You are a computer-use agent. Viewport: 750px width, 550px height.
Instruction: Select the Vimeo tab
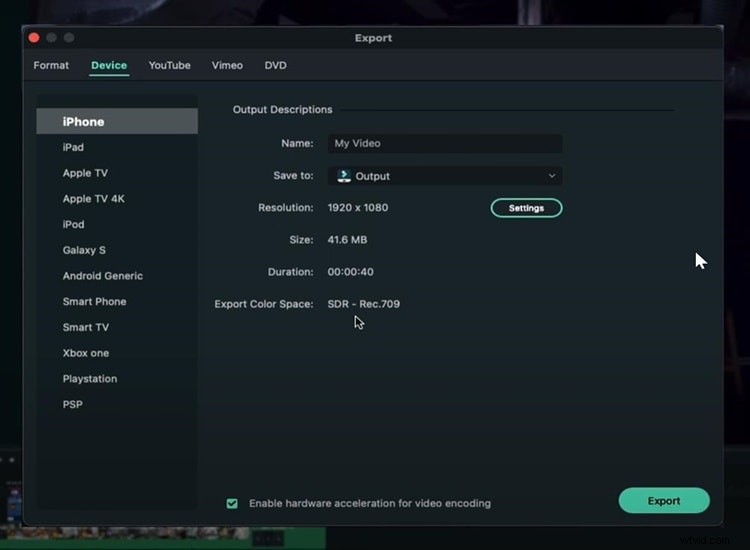click(227, 66)
